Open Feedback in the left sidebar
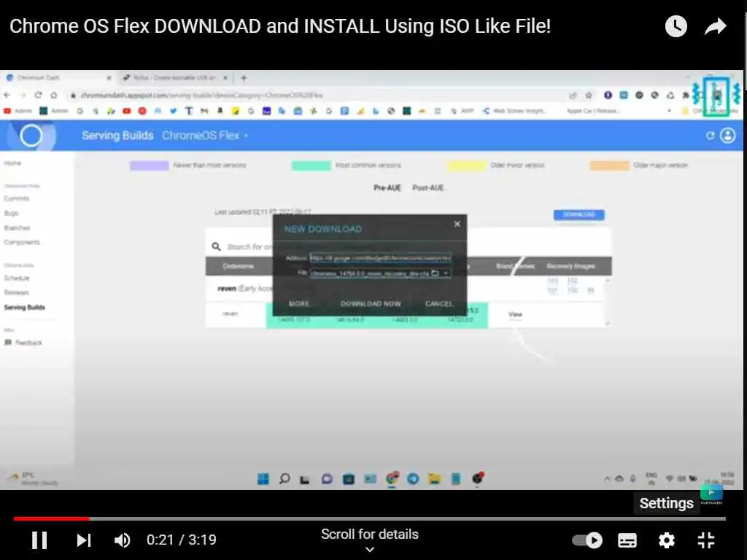747x560 pixels. 23,343
